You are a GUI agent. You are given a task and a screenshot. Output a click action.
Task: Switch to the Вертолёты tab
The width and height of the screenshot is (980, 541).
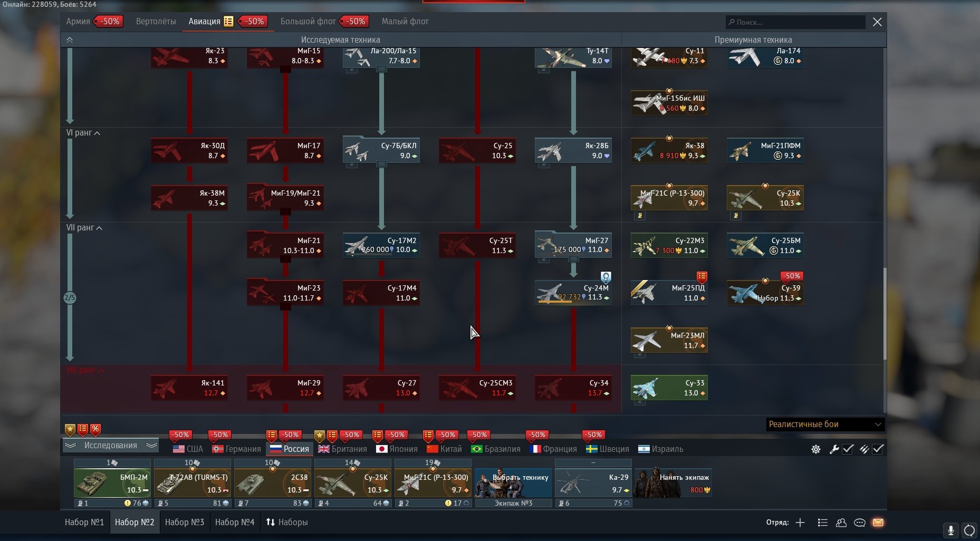point(156,22)
